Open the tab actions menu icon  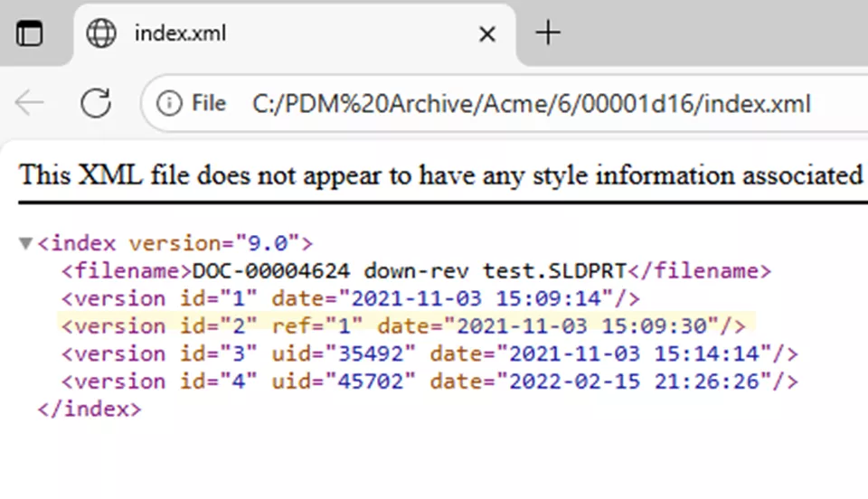(x=29, y=33)
